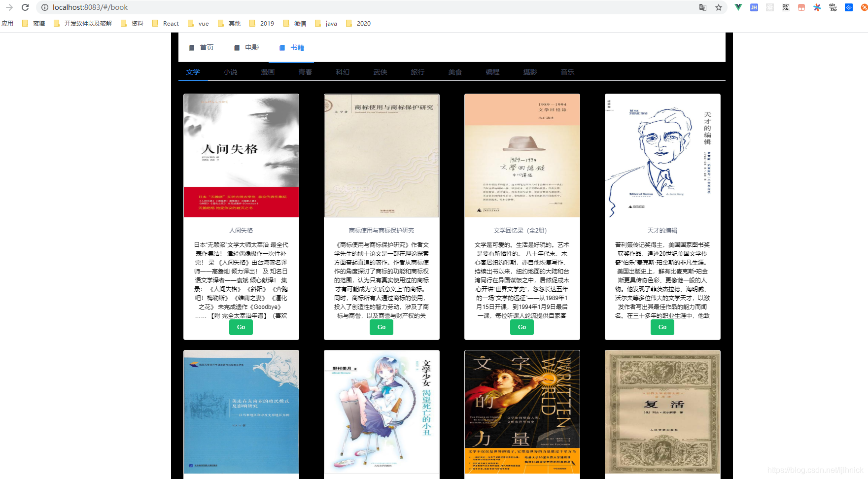Click the 复活 book cover

[662, 412]
